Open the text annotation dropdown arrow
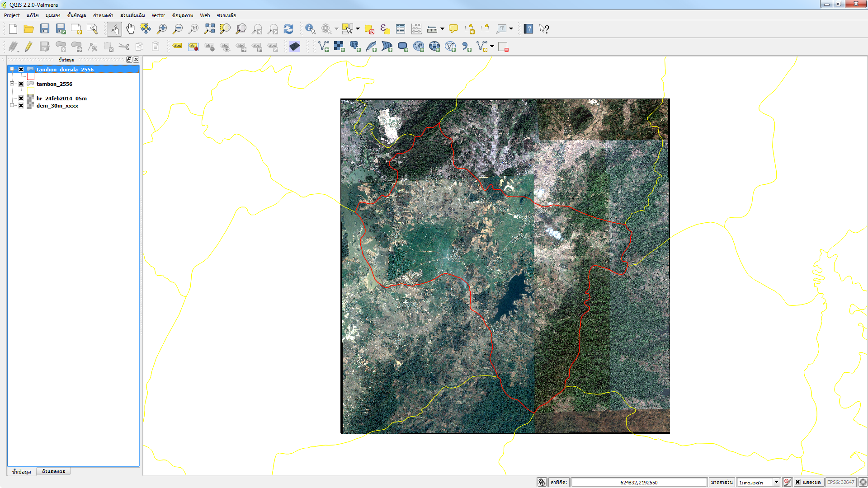 (x=511, y=29)
